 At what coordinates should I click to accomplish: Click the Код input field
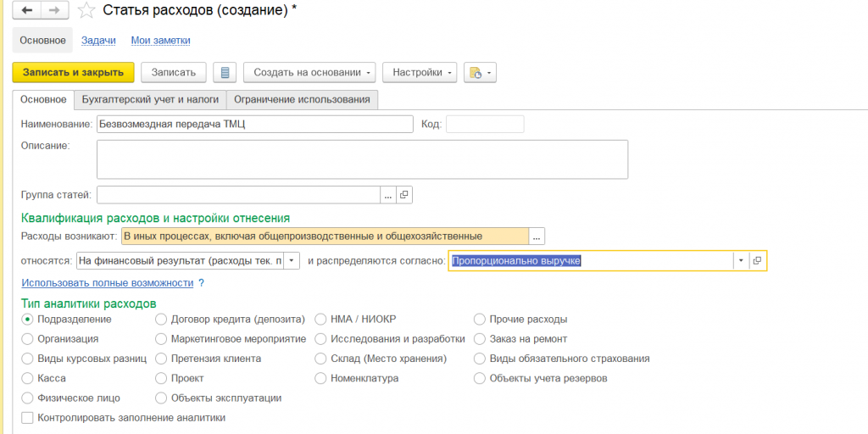pos(485,125)
